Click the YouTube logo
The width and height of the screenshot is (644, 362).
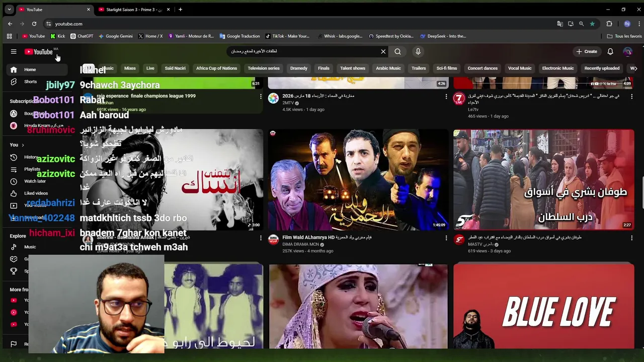coord(39,52)
